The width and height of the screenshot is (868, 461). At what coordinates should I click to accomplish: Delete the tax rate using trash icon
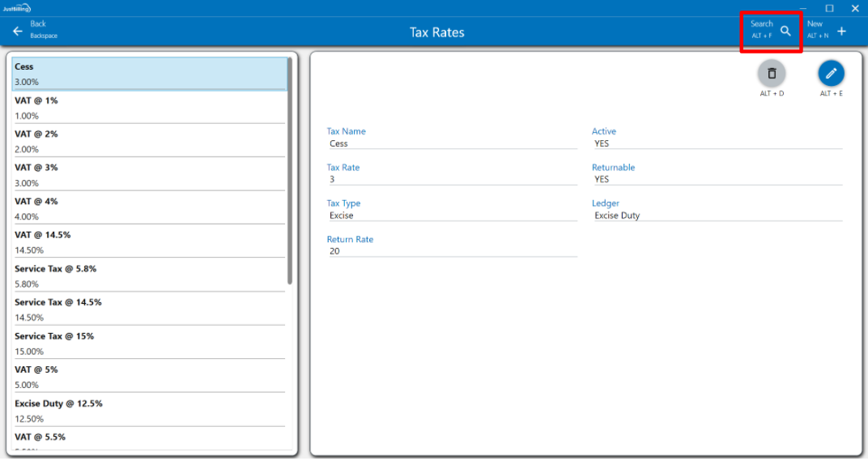tap(772, 74)
